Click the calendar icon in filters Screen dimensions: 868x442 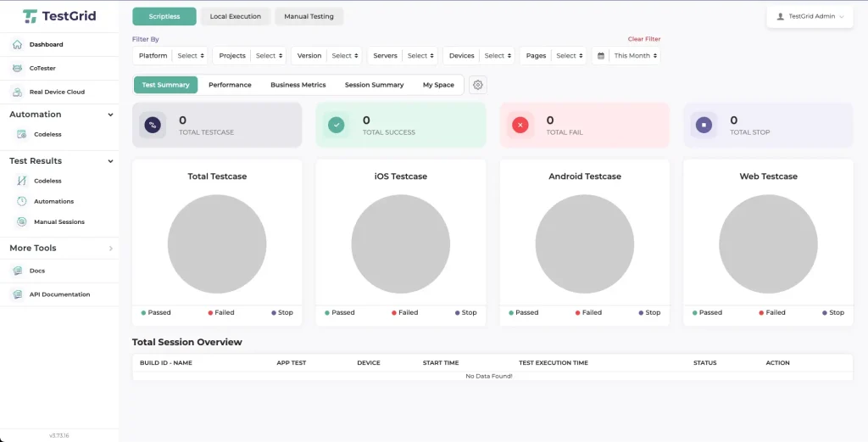[x=601, y=56]
